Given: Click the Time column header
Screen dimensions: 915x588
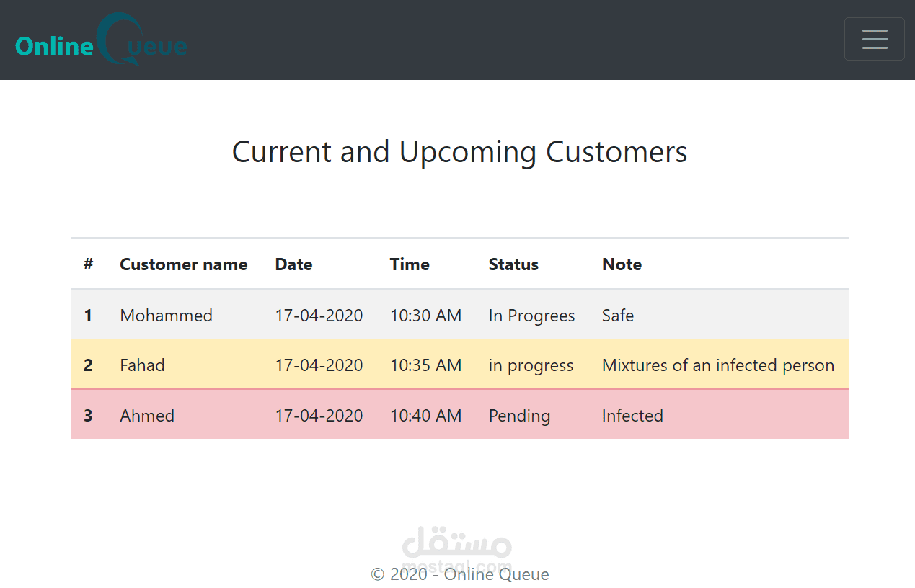Looking at the screenshot, I should pos(410,264).
